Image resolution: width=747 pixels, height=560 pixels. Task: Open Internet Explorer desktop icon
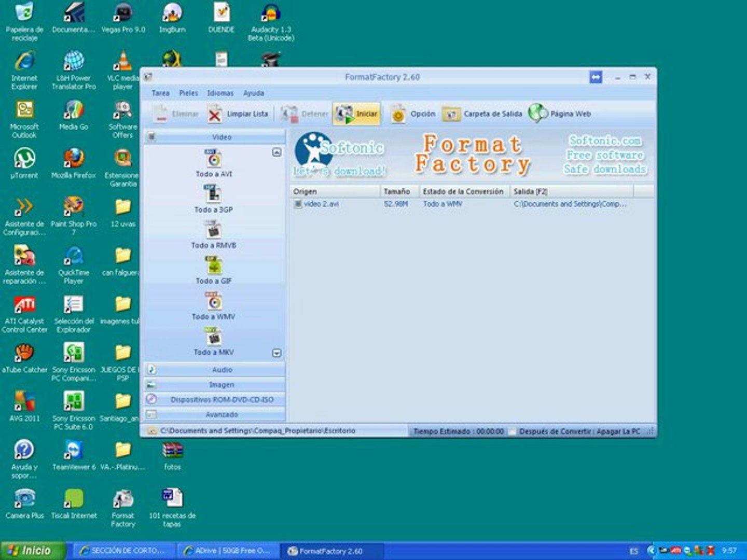(x=24, y=70)
